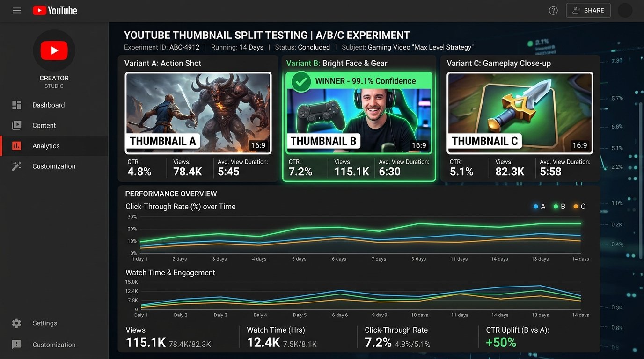Select the Thumbnail B gamer image
The height and width of the screenshot is (359, 644).
(359, 113)
